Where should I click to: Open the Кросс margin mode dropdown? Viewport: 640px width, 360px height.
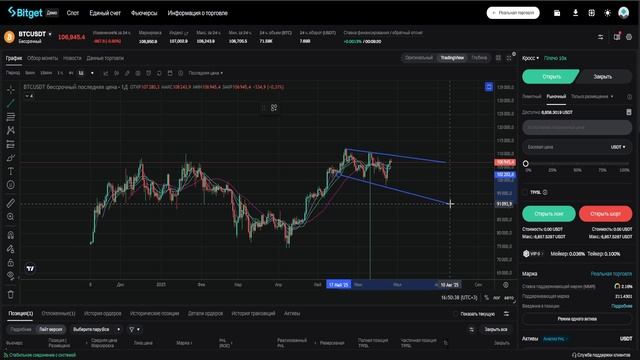click(530, 58)
